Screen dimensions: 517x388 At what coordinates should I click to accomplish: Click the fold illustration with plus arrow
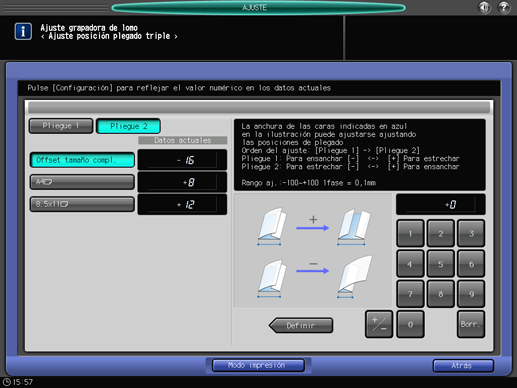313,227
